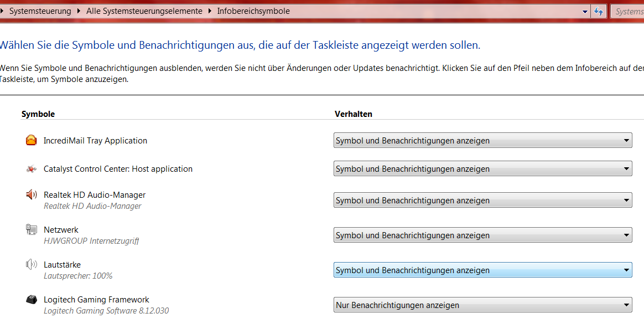Click the Realtek HD Audio-Manager speaker icon

pyautogui.click(x=31, y=194)
